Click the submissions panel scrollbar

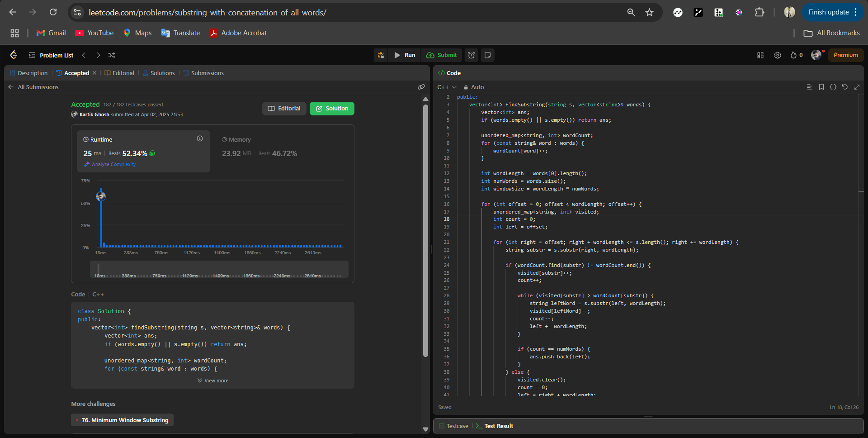pyautogui.click(x=425, y=231)
